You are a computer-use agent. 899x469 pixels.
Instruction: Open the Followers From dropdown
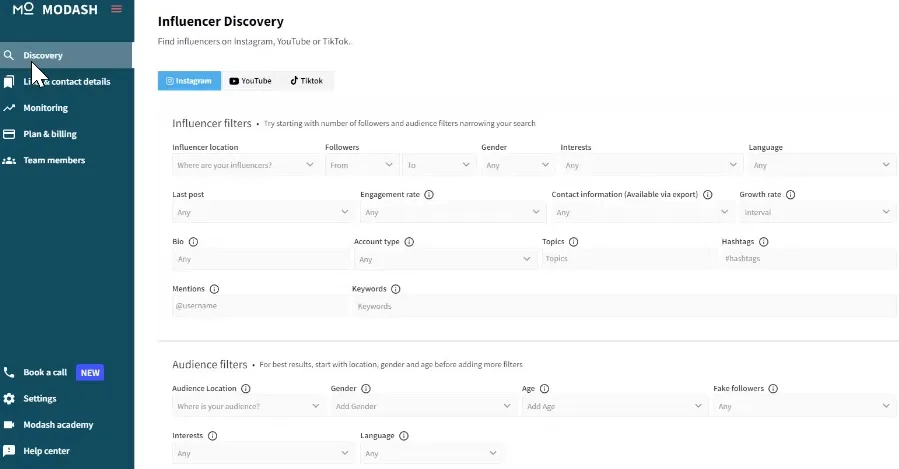coord(361,165)
